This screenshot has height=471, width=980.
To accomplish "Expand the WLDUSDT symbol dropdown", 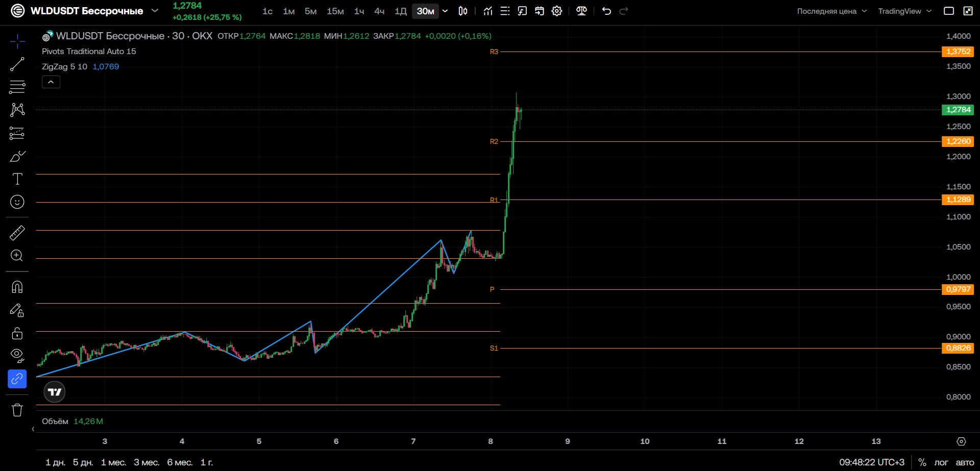I will [x=155, y=11].
